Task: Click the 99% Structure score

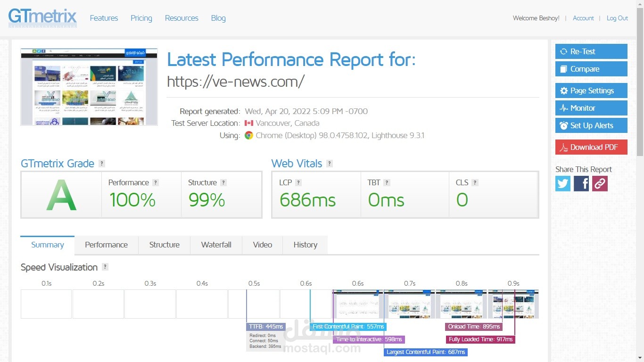Action: [207, 200]
